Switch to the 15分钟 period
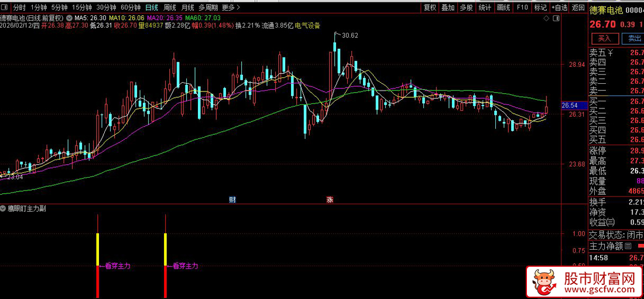Screen dimensions: 644x299 [x=82, y=8]
